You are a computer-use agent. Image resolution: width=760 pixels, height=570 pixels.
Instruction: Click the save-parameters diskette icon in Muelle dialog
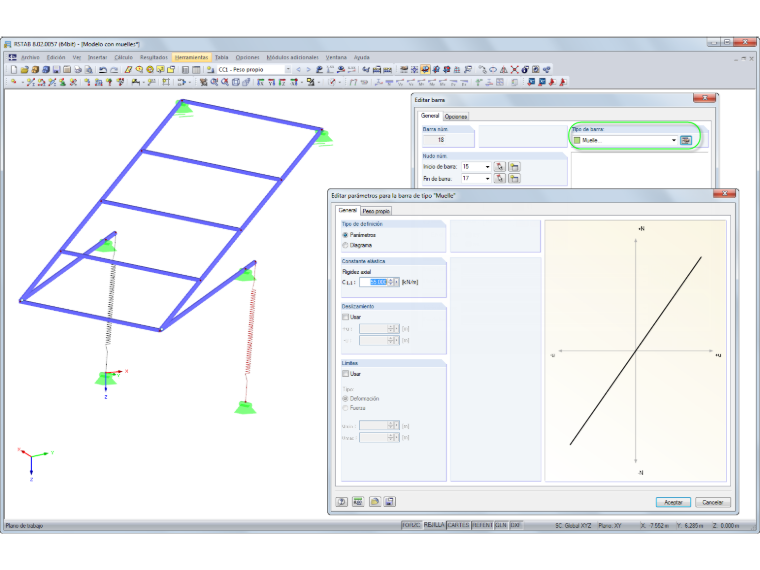(x=390, y=502)
